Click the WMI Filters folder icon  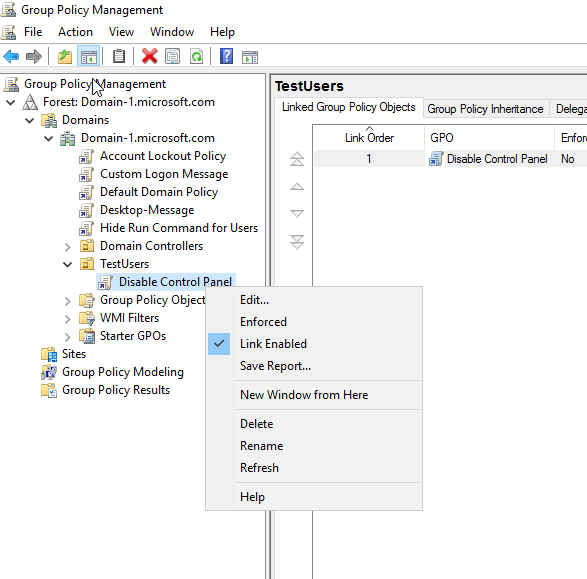87,318
